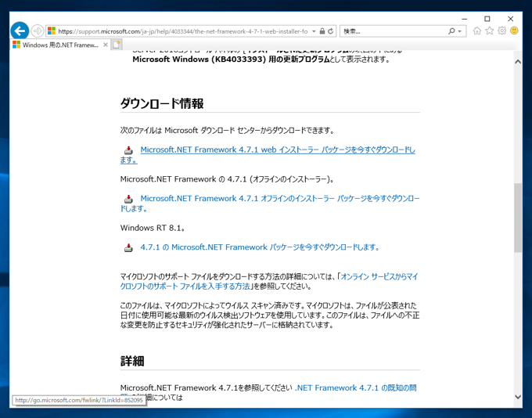This screenshot has height=418, width=532.
Task: Open a new tab button
Action: click(x=117, y=45)
